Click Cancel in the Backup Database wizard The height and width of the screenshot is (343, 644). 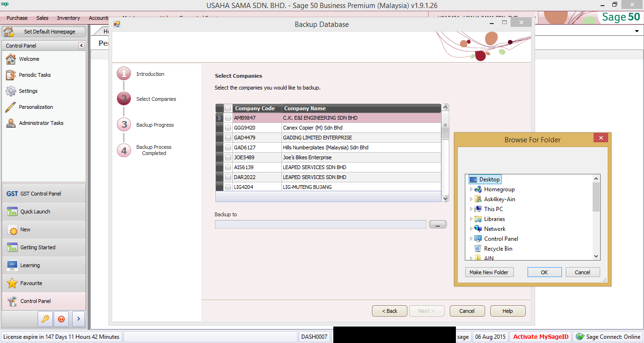point(467,311)
